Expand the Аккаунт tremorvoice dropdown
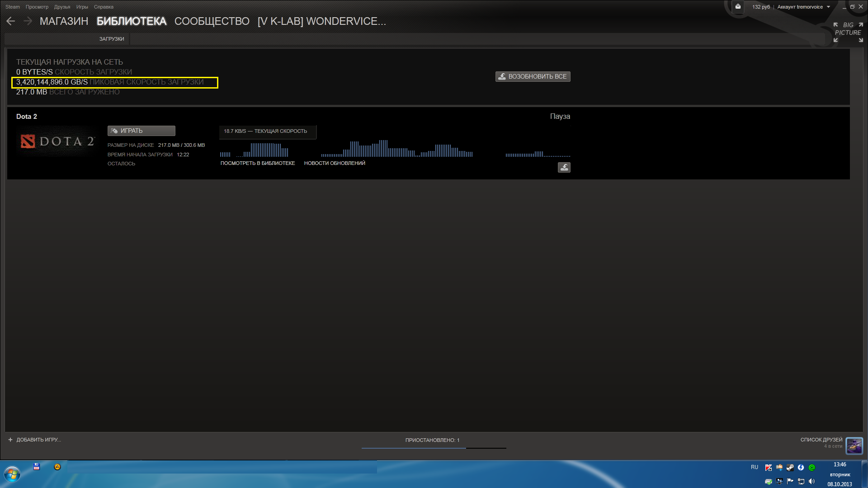Viewport: 868px width, 488px height. [804, 7]
